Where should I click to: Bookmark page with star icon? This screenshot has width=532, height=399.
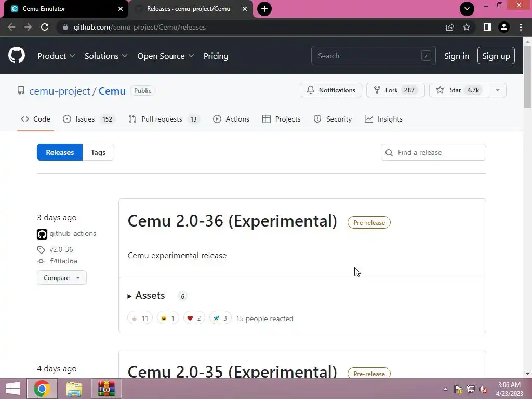pos(467,27)
